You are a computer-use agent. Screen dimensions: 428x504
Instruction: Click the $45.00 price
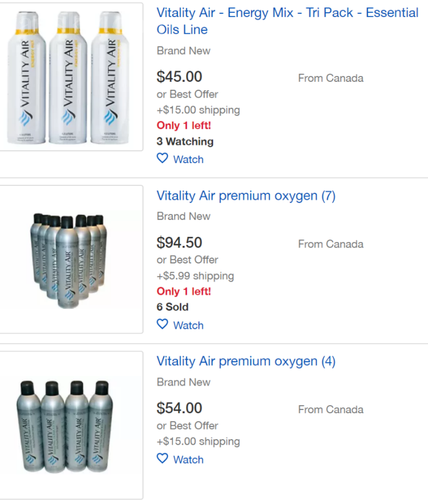(179, 77)
